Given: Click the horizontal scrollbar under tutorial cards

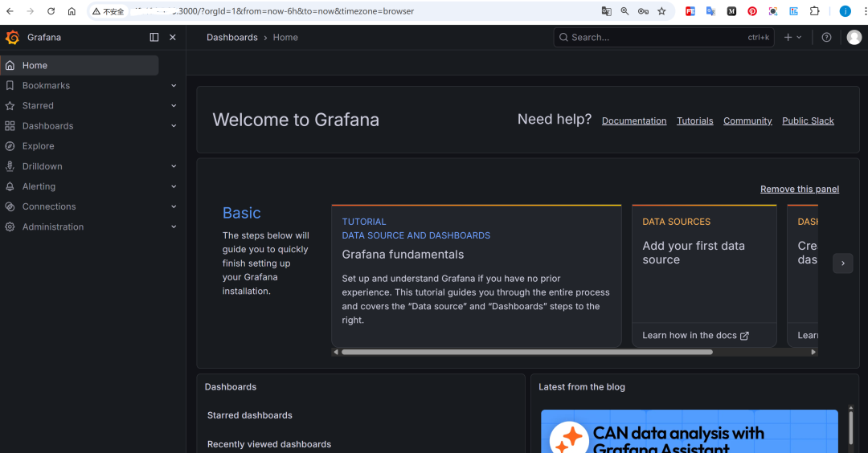Looking at the screenshot, I should tap(527, 352).
